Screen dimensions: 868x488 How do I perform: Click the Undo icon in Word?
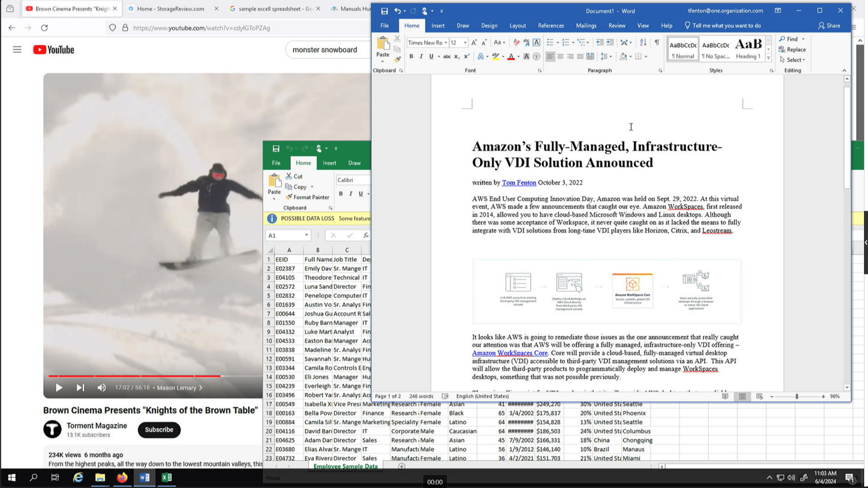click(397, 11)
